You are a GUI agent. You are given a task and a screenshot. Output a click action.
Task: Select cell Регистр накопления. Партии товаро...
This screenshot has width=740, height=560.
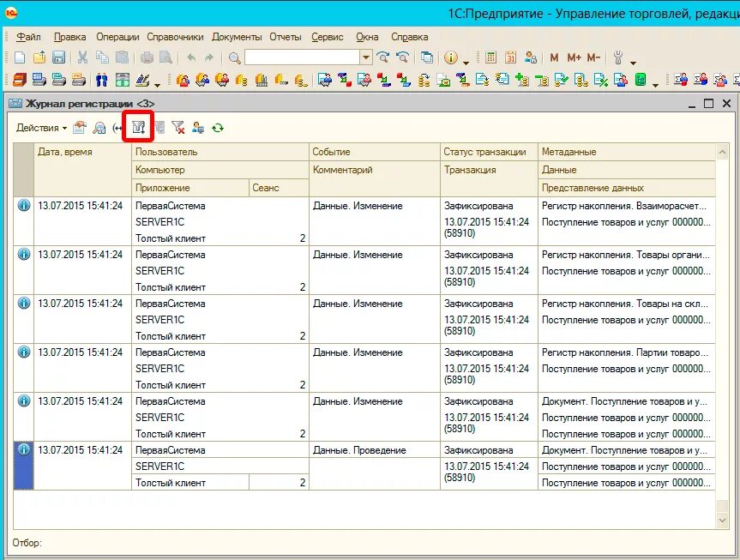(x=627, y=352)
